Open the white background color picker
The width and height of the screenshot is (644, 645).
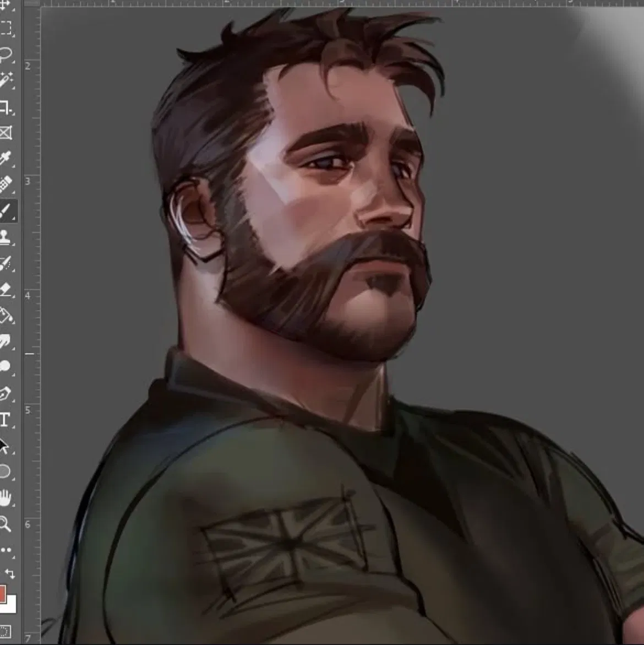pyautogui.click(x=11, y=605)
